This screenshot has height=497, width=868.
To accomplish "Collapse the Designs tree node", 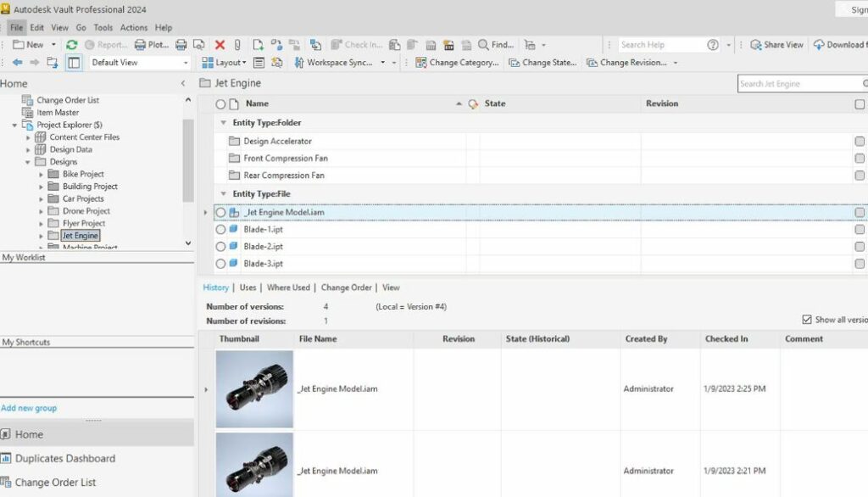I will tap(28, 162).
